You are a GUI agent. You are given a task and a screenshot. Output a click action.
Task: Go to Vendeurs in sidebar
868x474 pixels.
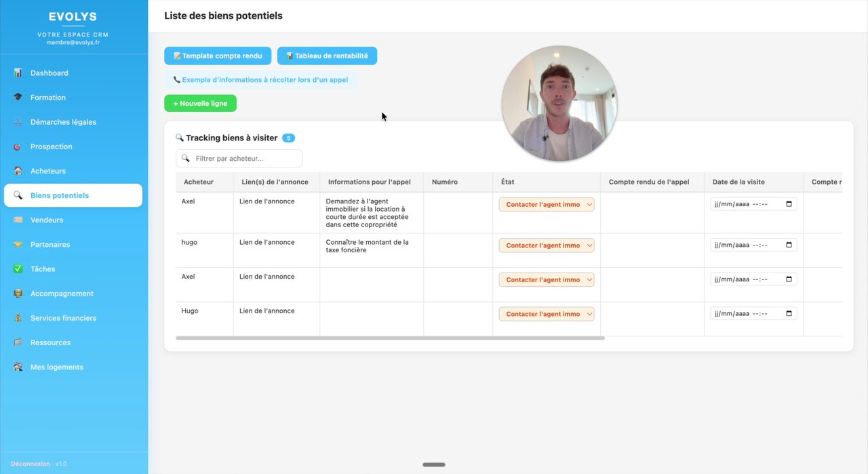47,220
